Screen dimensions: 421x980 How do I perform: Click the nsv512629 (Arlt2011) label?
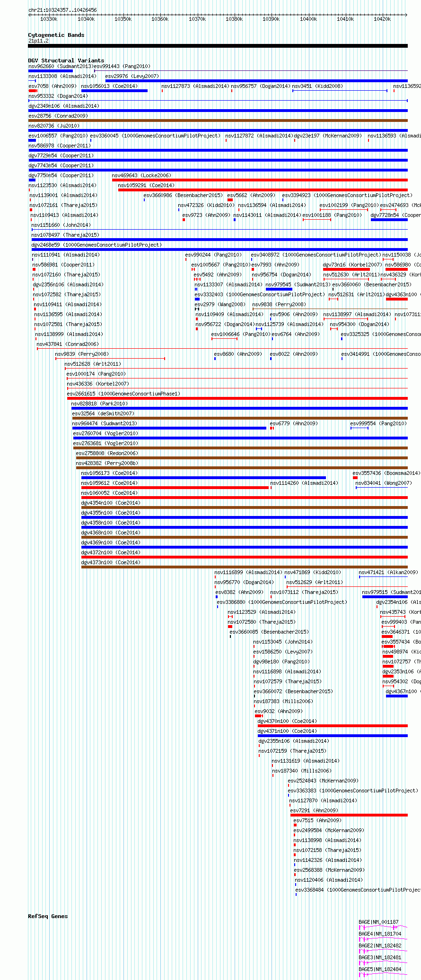(315, 583)
